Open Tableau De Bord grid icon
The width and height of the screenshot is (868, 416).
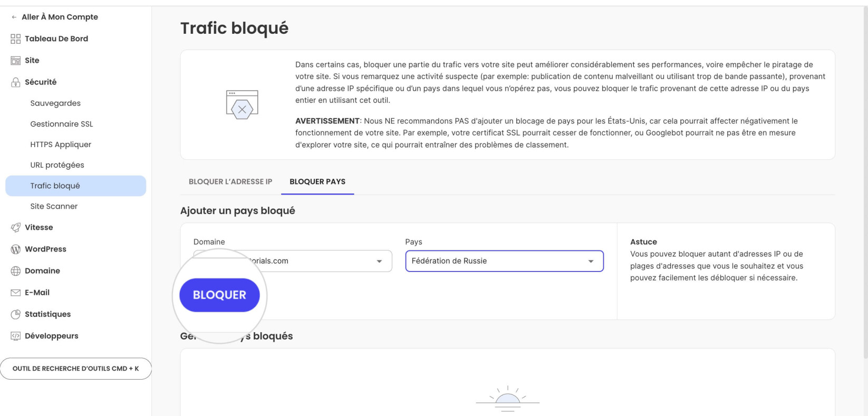(16, 38)
